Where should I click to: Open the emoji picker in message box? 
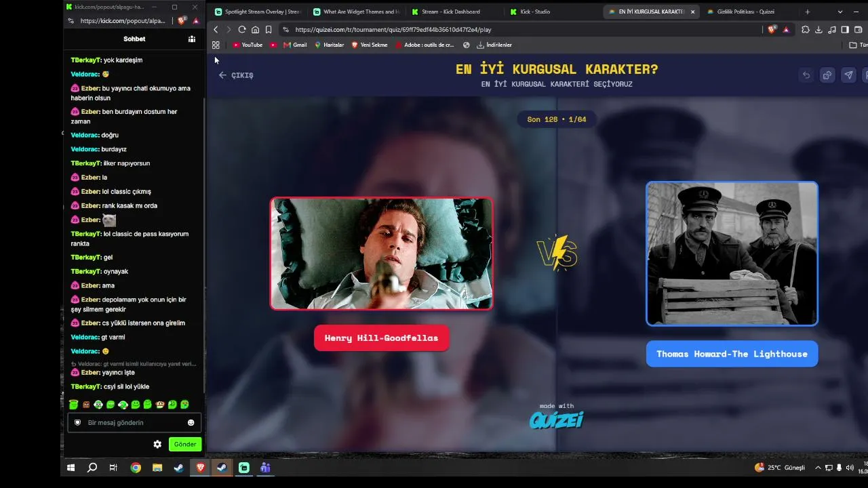click(x=191, y=423)
